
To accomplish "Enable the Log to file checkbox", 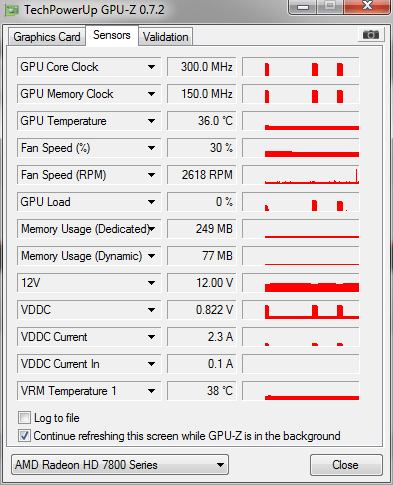I will pos(24,418).
